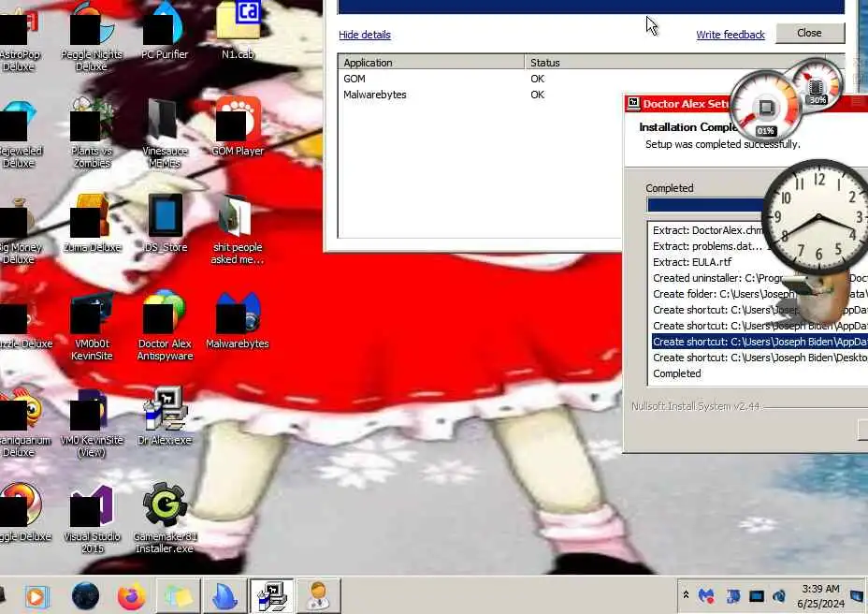Viewport: 868px width, 614px height.
Task: Click the CPU meter desktop gadget
Action: pos(767,105)
